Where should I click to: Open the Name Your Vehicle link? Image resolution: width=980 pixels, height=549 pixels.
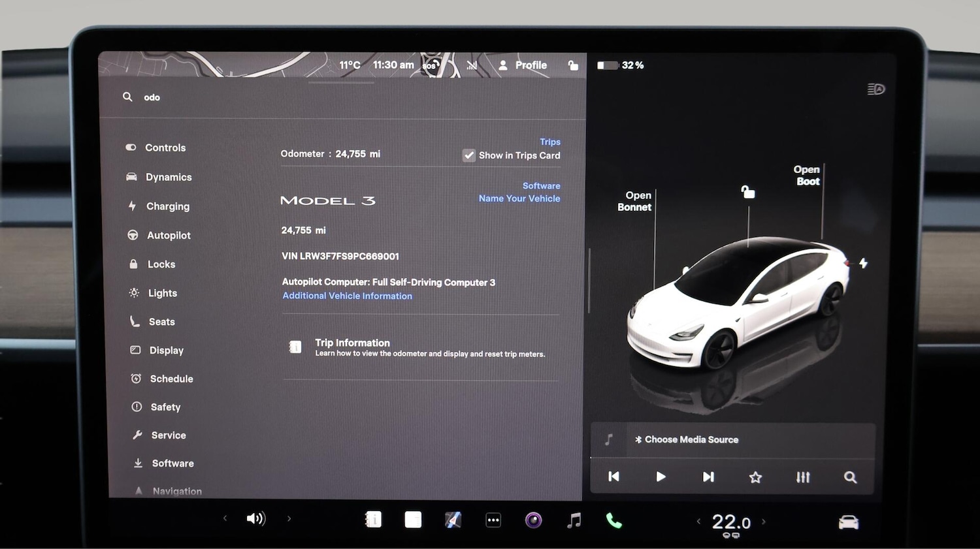[x=519, y=198]
